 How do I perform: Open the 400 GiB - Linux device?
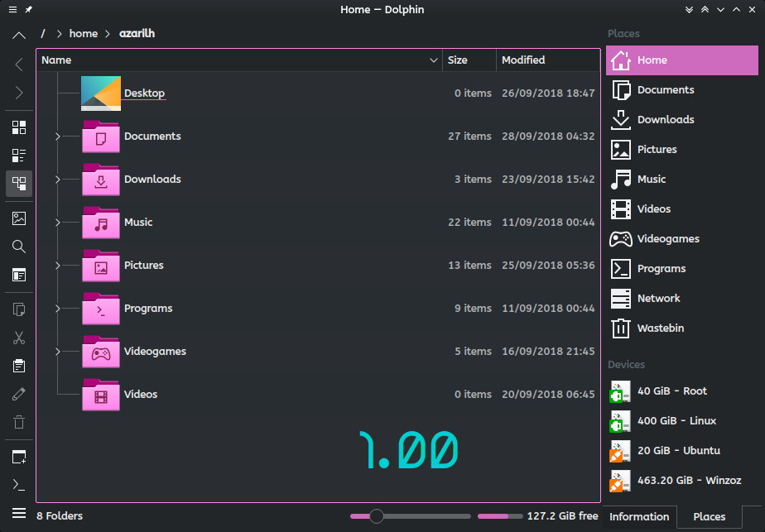[x=682, y=421]
